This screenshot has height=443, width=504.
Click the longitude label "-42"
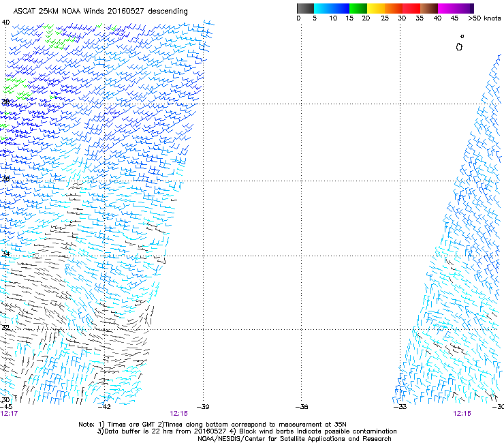(x=104, y=407)
